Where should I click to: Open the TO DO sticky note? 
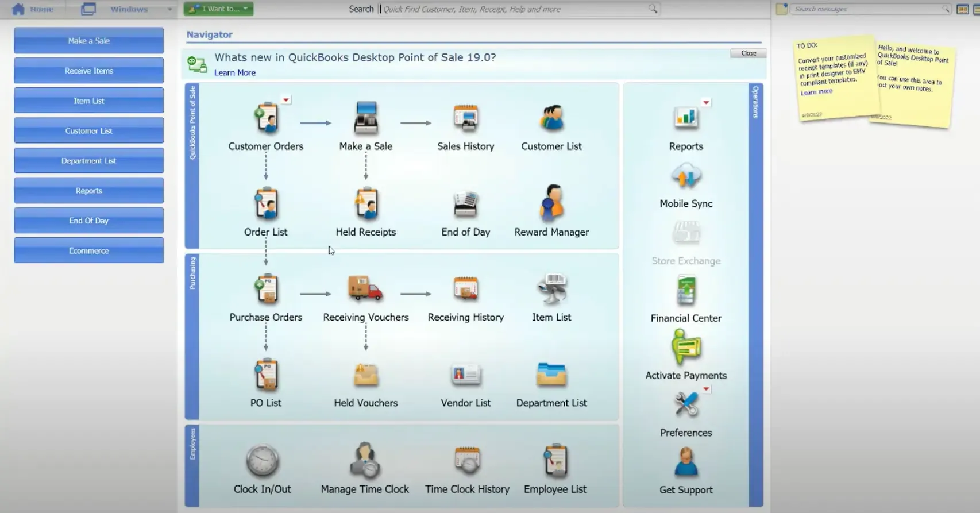click(836, 79)
